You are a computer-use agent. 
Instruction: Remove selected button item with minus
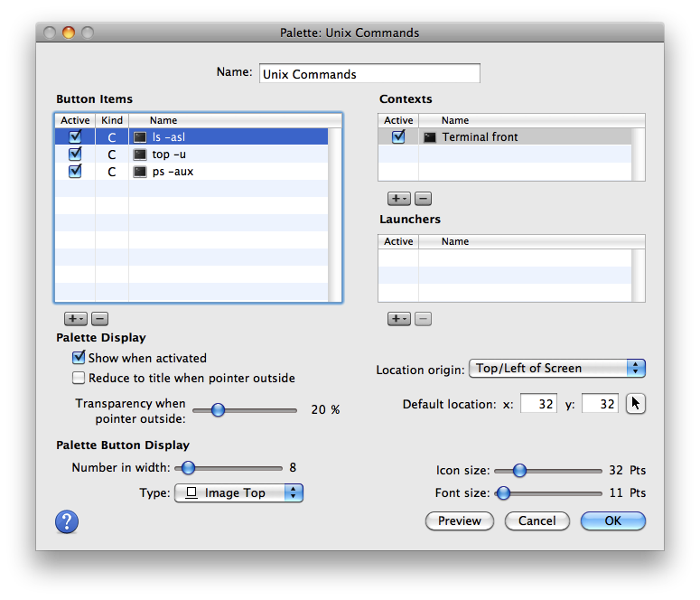coord(100,319)
